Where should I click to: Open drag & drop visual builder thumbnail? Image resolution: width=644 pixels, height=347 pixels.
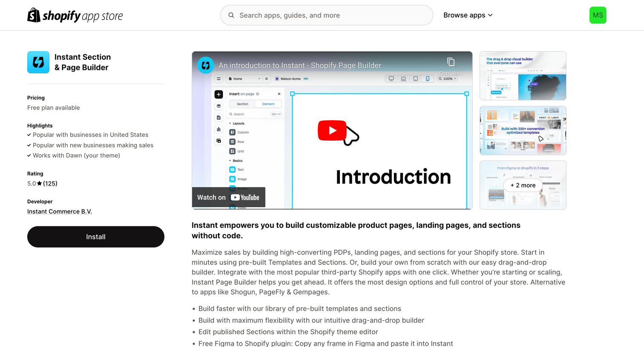(523, 76)
